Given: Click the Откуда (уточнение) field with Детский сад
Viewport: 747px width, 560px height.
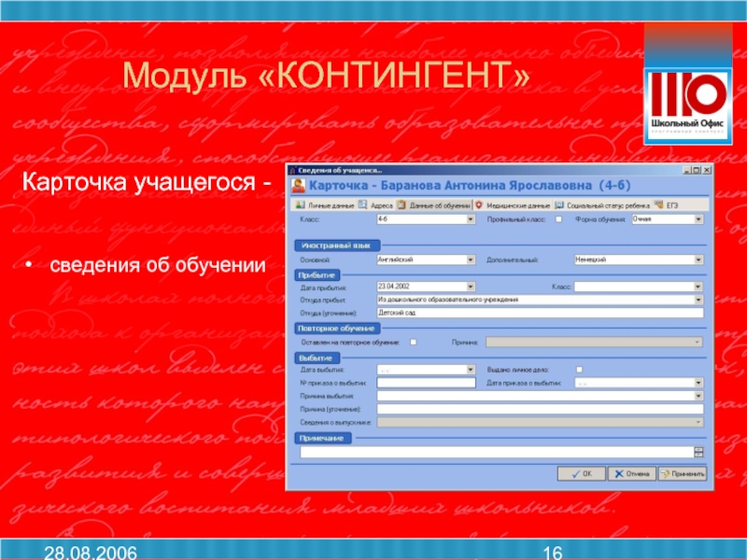Looking at the screenshot, I should click(541, 313).
